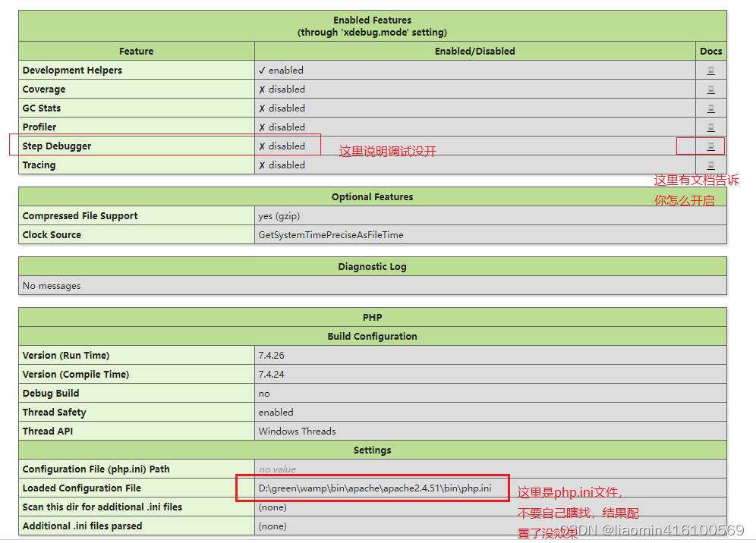Open the Tracing documentation icon

point(711,165)
